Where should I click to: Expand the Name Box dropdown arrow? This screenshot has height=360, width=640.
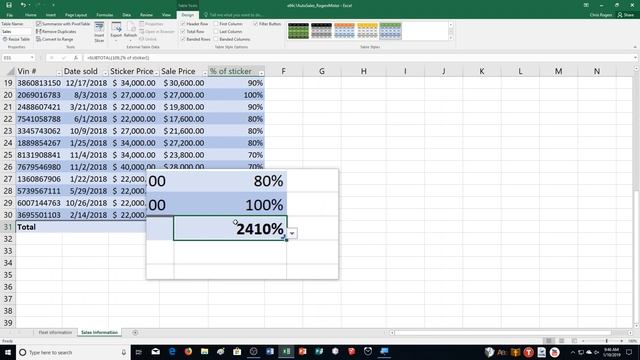click(x=32, y=58)
